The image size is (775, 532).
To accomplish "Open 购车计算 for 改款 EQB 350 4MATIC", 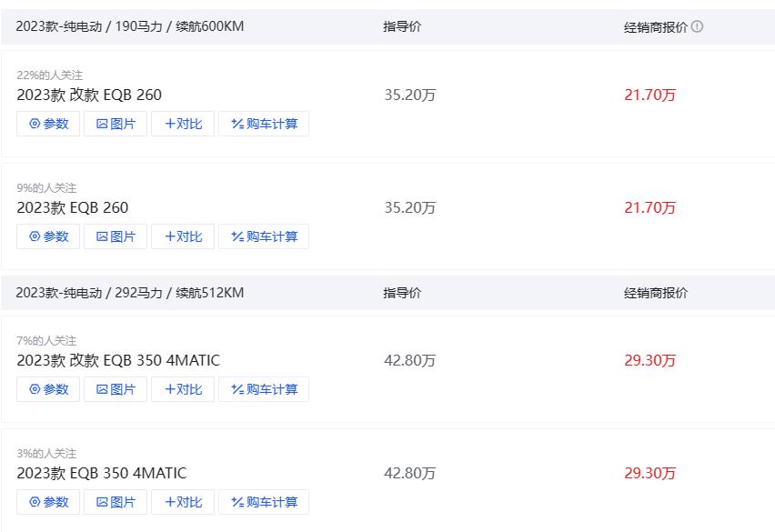I will point(264,389).
